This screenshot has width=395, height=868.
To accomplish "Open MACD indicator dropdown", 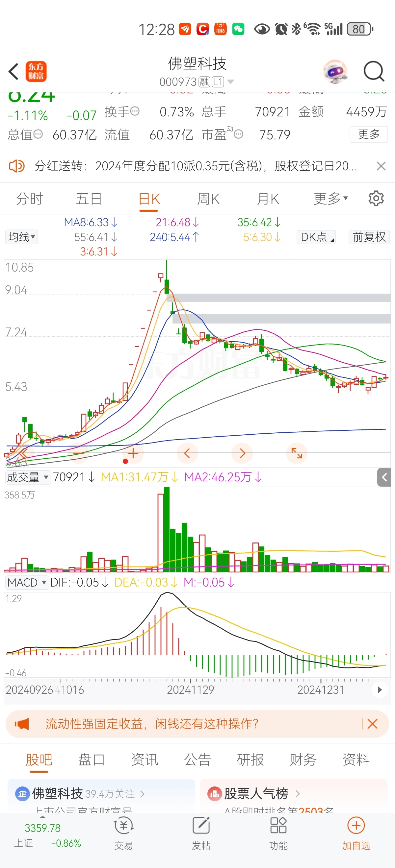I will coord(27,582).
